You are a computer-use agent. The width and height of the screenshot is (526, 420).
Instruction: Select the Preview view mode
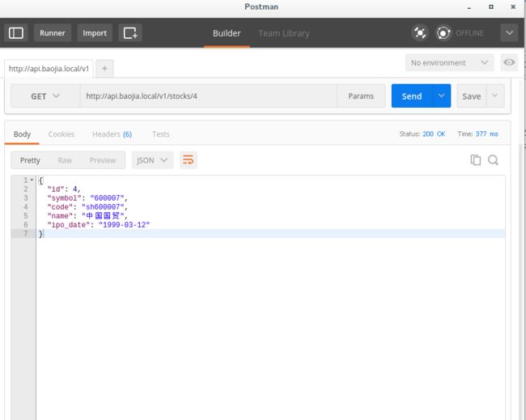tap(103, 160)
